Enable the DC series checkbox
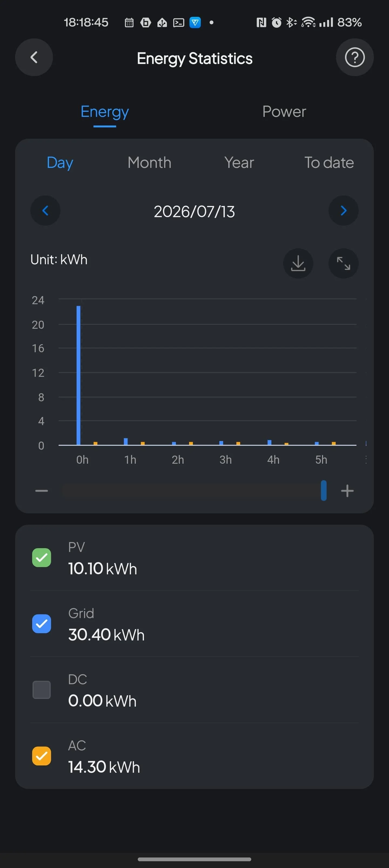Image resolution: width=389 pixels, height=868 pixels. click(42, 690)
